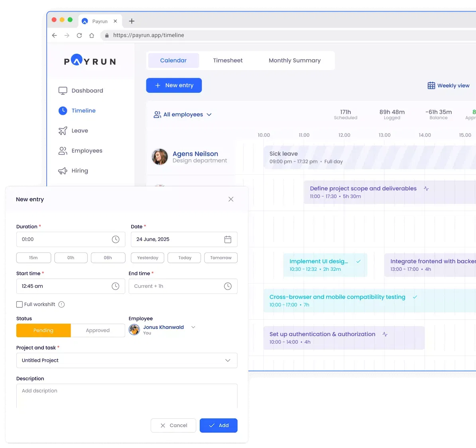Click the Dashboard monitor icon in sidebar
Image resolution: width=476 pixels, height=448 pixels.
63,91
